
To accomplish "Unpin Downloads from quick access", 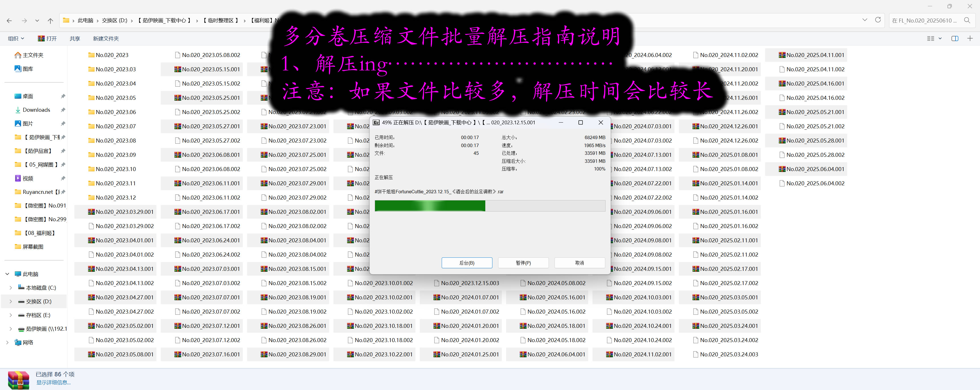I will 63,109.
